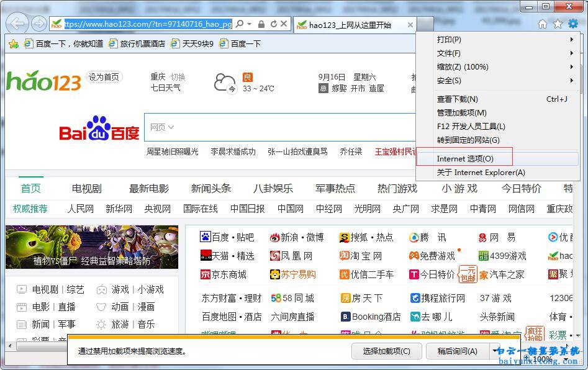The width and height of the screenshot is (588, 370).
Task: Select the 凤凰网 phoenix icon
Action: (x=274, y=256)
